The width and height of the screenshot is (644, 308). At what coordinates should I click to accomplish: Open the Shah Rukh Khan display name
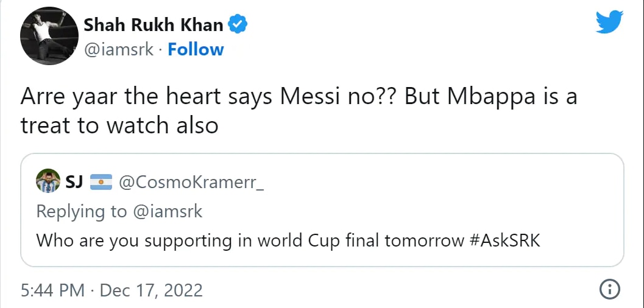click(153, 25)
